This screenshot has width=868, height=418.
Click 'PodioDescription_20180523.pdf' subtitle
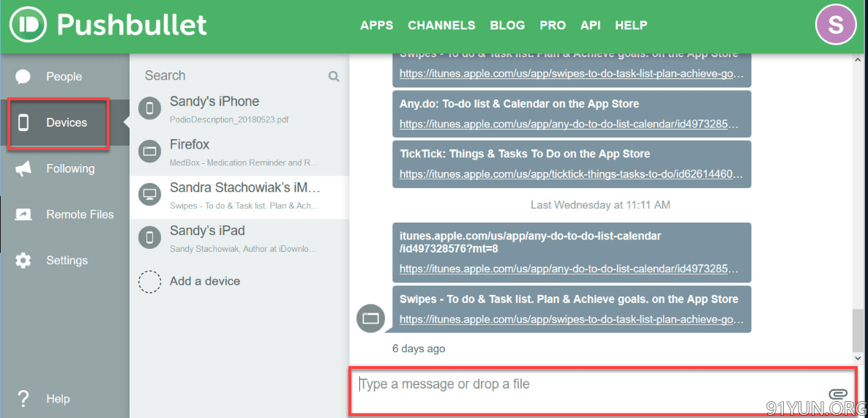click(229, 119)
